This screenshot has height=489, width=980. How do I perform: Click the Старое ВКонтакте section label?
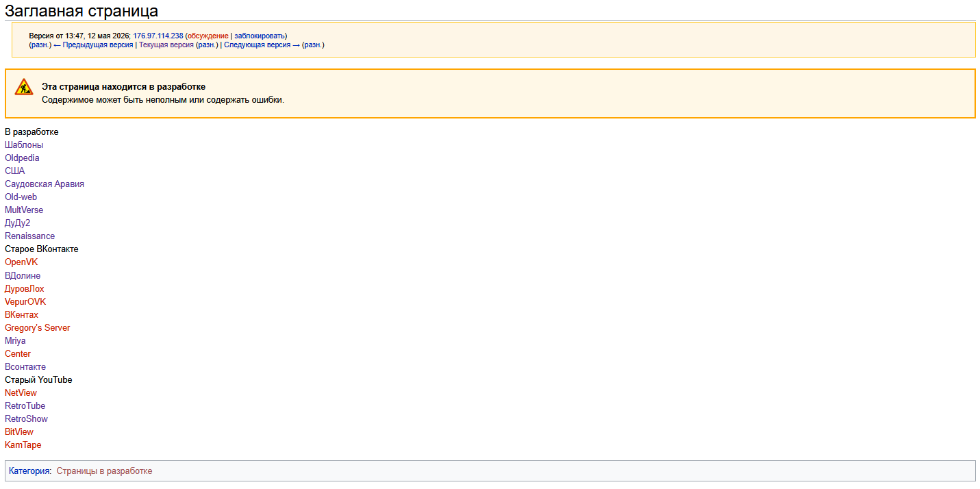(x=42, y=249)
